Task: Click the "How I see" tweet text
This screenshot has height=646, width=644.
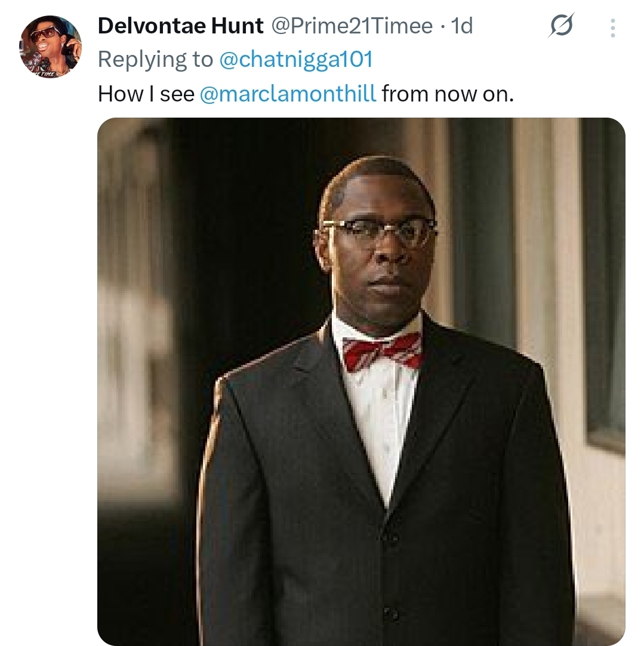Action: 146,94
